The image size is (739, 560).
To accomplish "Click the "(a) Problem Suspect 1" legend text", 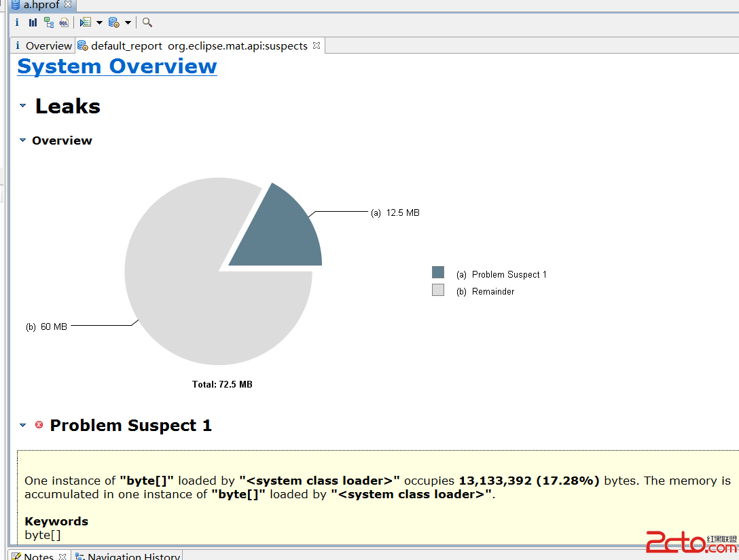I will coord(501,275).
